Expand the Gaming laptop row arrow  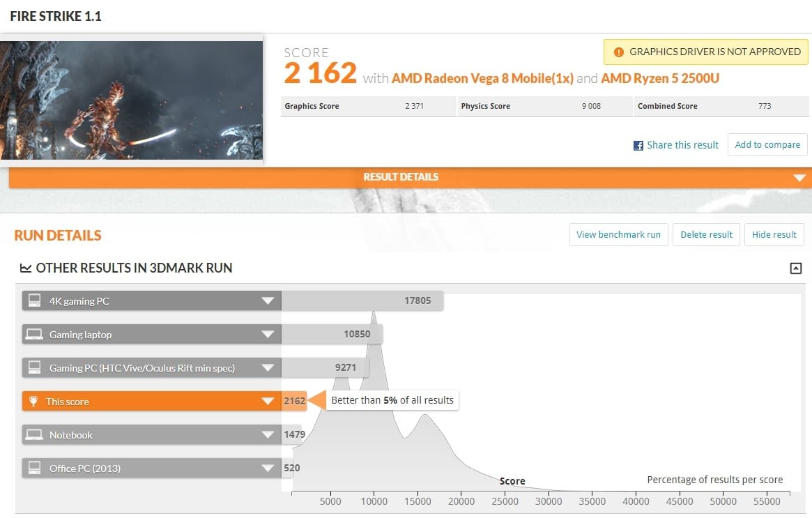[x=268, y=334]
